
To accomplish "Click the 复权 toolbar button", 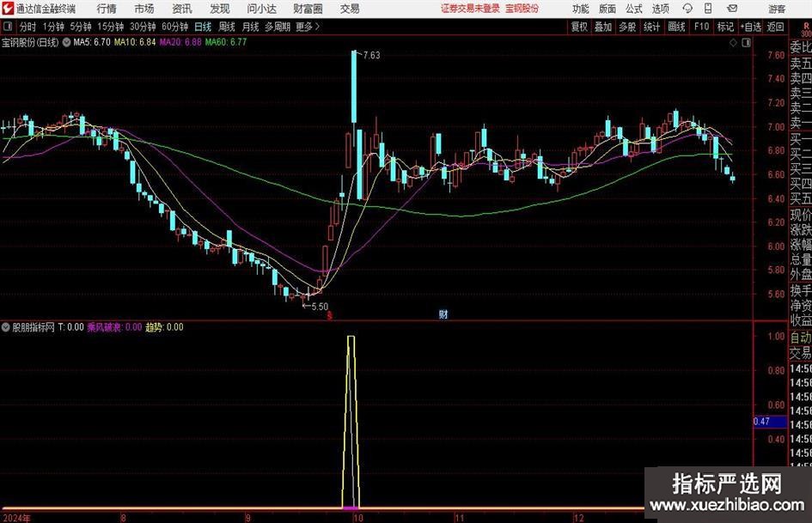I will coord(579,27).
